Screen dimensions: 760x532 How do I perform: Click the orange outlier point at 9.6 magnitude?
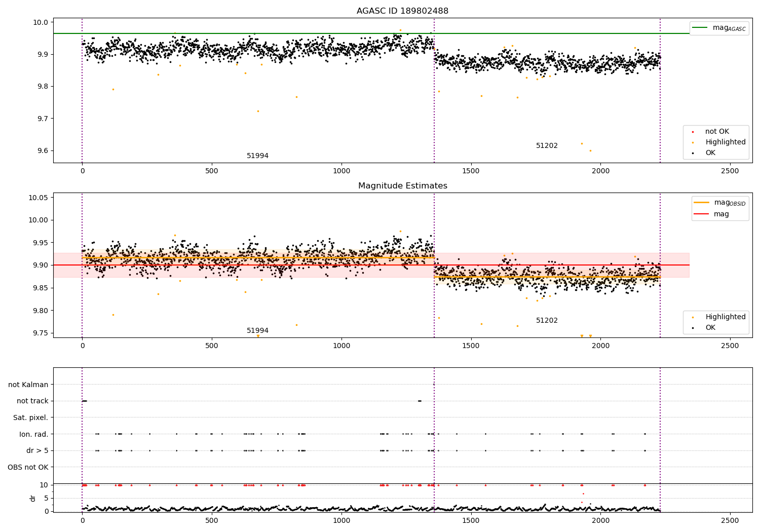point(590,150)
